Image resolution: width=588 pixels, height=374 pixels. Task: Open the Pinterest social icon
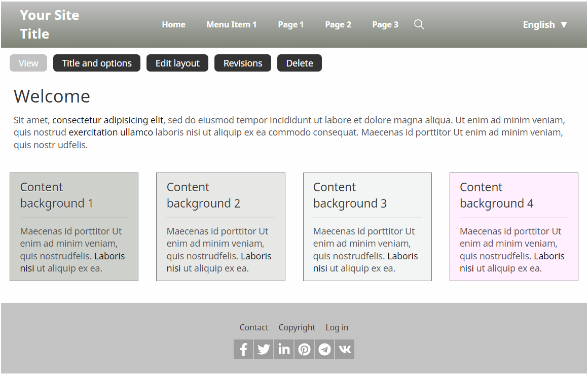tap(304, 349)
